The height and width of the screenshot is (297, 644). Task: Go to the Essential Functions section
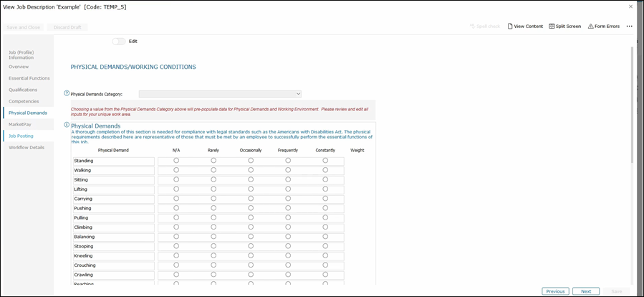[x=29, y=78]
